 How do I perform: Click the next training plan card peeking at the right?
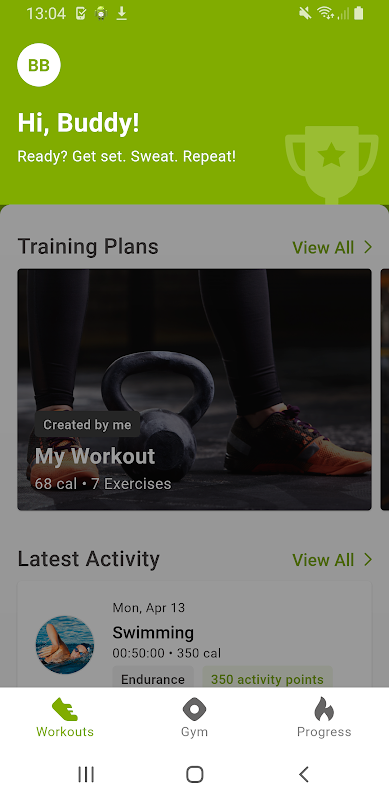[x=384, y=389]
